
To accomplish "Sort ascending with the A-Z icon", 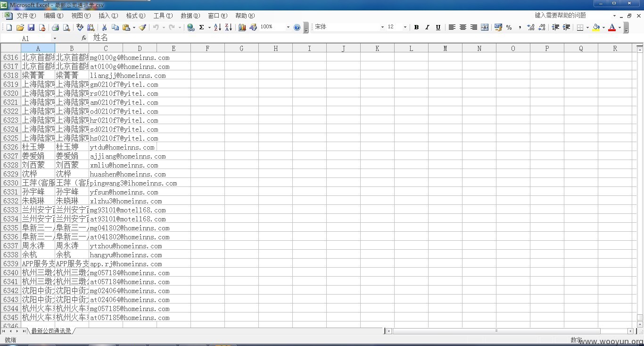I will point(217,27).
